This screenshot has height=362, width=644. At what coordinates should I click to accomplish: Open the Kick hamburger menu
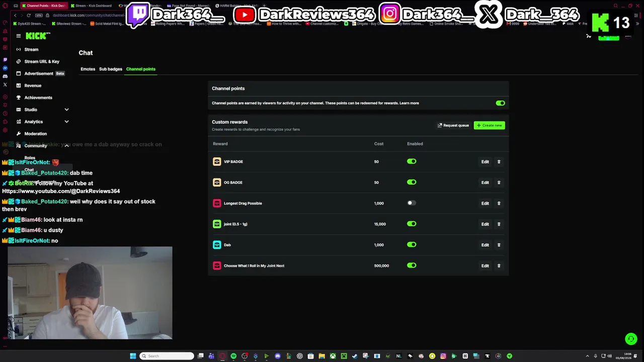coord(18,36)
